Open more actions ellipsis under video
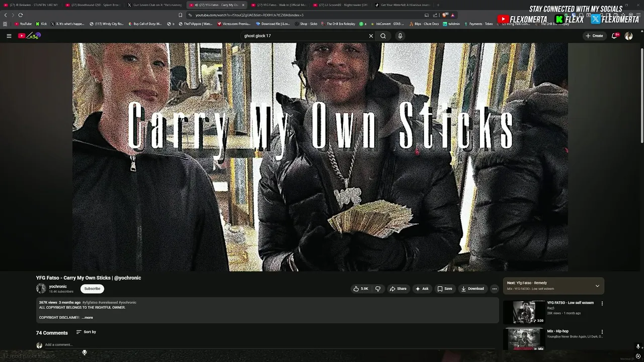The image size is (644, 362). tap(494, 289)
